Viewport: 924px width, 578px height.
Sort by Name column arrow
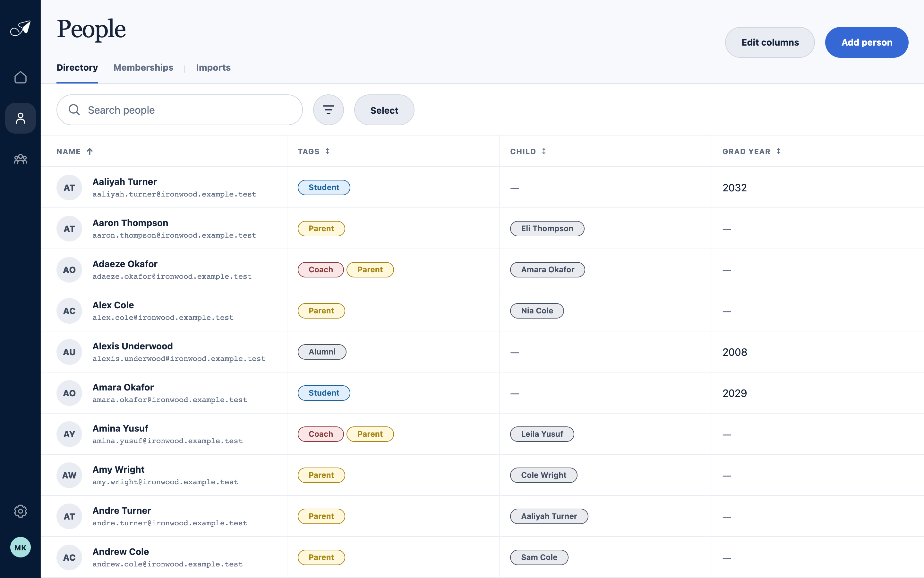tap(90, 151)
